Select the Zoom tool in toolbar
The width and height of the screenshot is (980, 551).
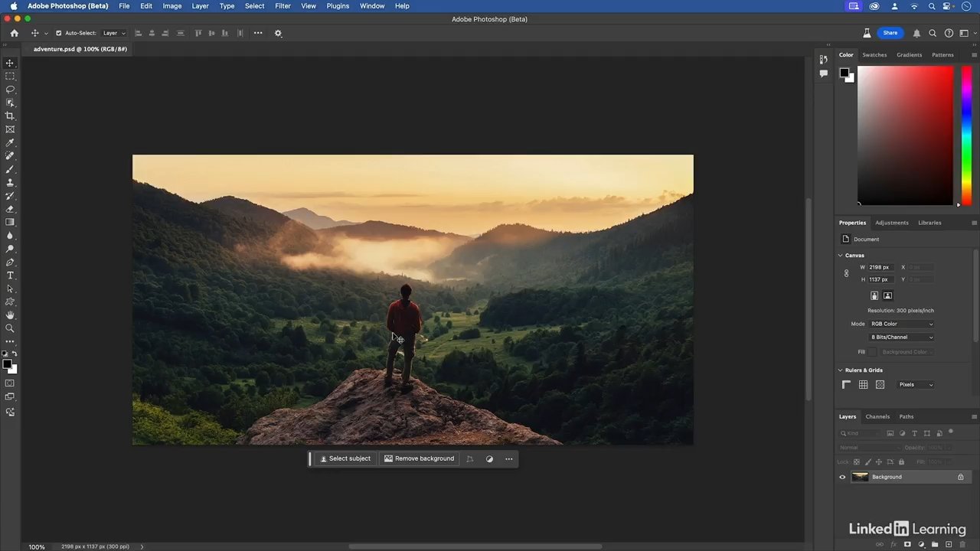10,328
